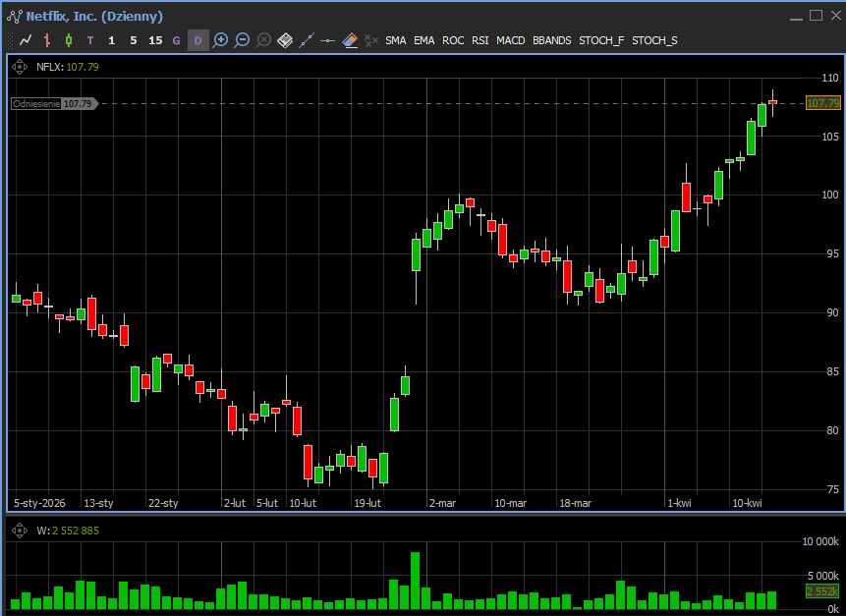Click the move handle of volume panel
The height and width of the screenshot is (616, 846).
(20, 531)
